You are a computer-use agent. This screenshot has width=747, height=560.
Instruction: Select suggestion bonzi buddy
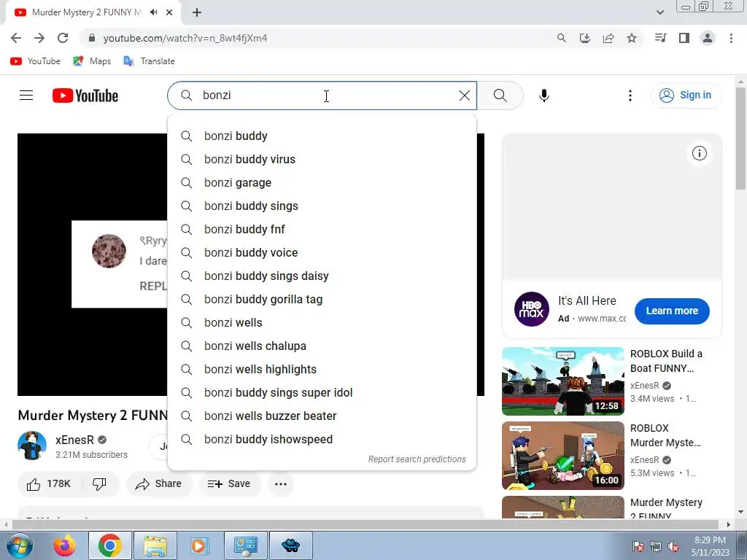point(322,136)
